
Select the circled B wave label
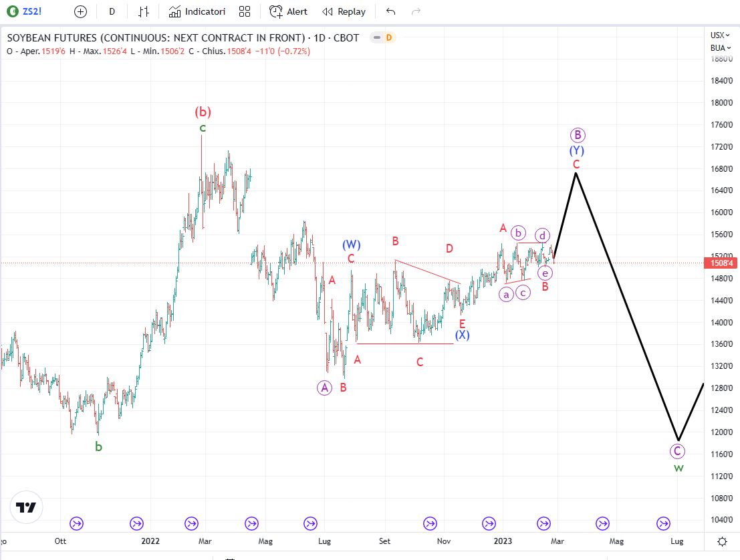(578, 136)
